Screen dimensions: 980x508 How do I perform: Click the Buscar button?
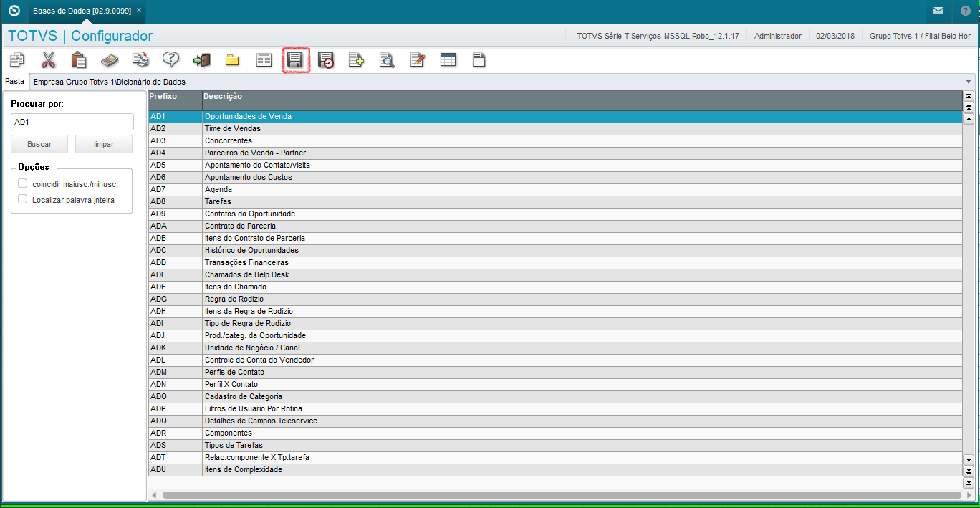tap(39, 144)
